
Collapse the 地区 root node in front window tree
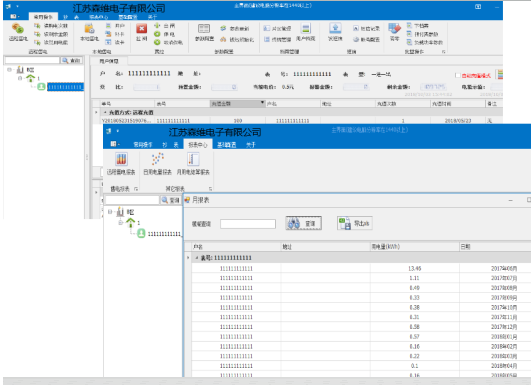110,212
